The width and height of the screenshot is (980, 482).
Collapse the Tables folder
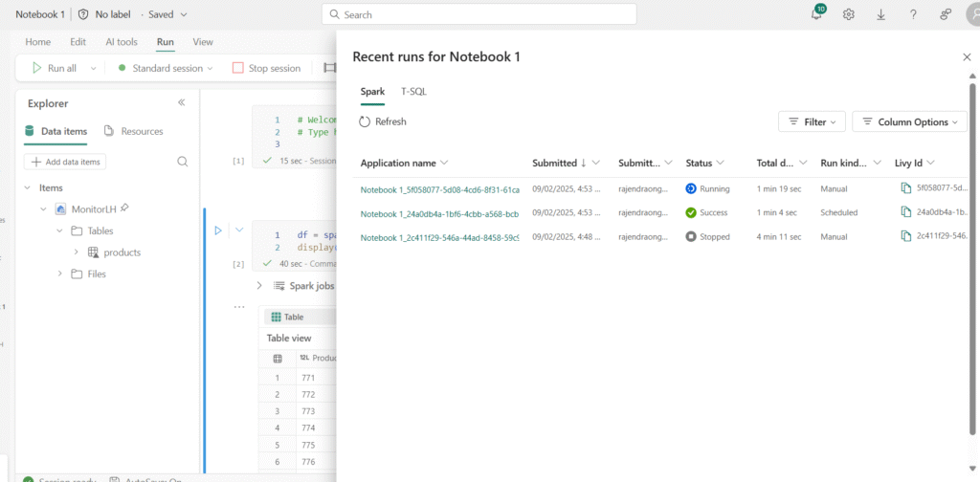pos(60,231)
